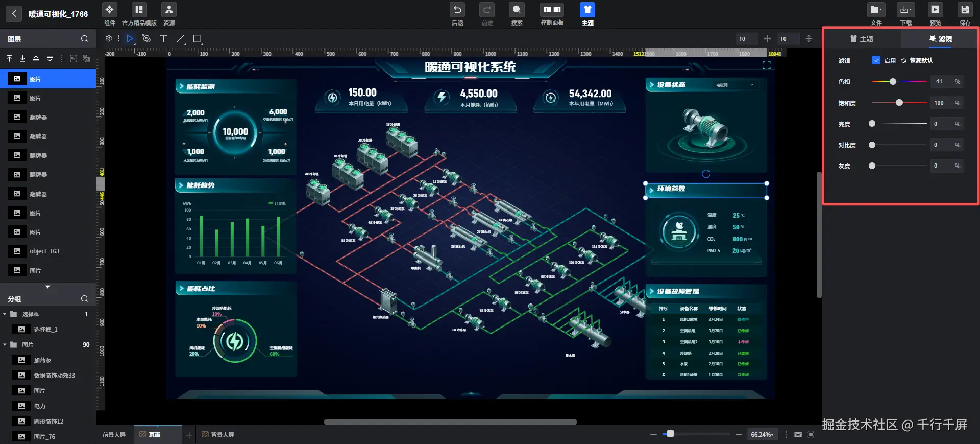The image size is (980, 444).
Task: Adjust the 色相 hue slider
Action: coord(899,81)
